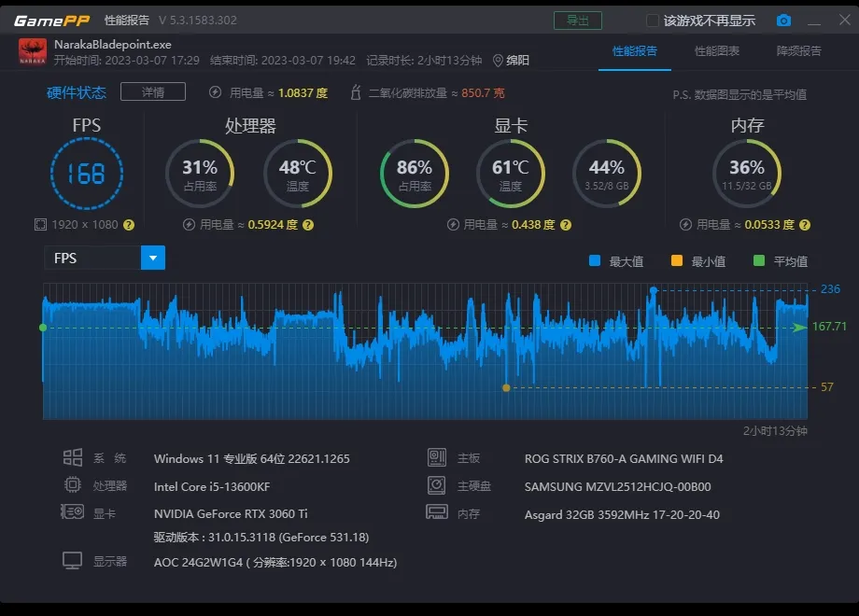This screenshot has width=859, height=616.
Task: Toggle the green 平均值 legend box
Action: click(x=759, y=261)
